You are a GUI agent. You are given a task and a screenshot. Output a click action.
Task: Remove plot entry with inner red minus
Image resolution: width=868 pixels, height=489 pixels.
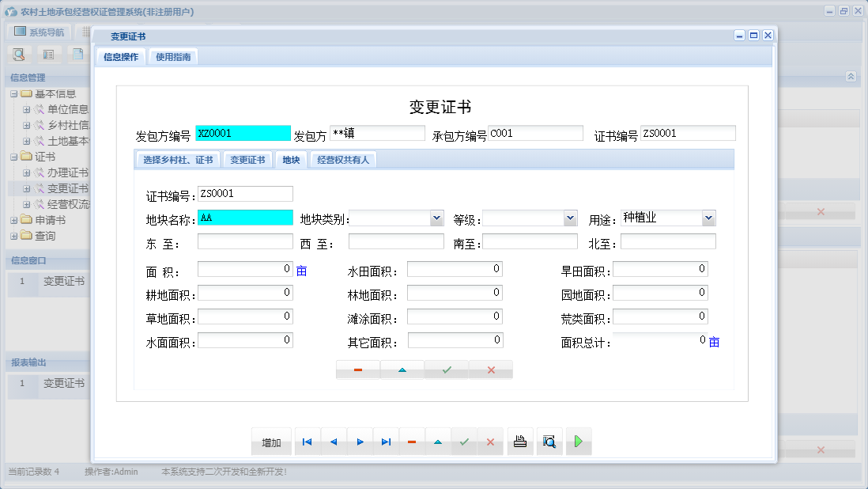click(358, 369)
